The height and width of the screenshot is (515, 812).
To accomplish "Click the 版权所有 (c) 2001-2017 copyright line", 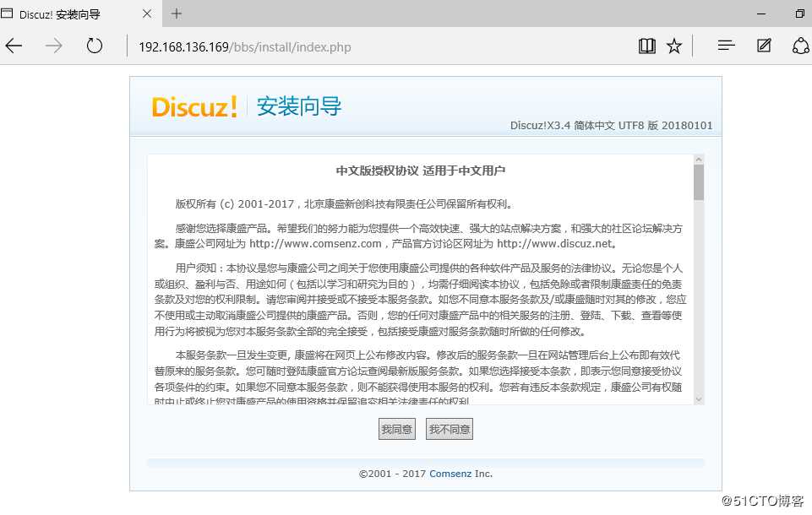I will tap(344, 204).
